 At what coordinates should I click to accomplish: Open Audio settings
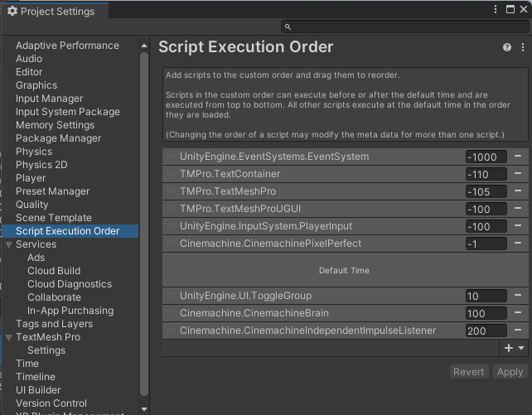(x=29, y=59)
